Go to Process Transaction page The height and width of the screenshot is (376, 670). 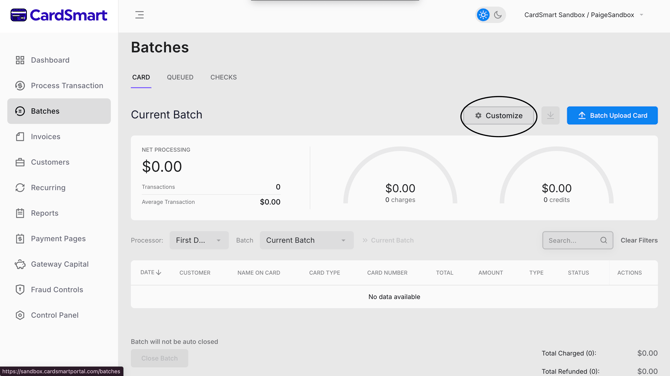[67, 85]
